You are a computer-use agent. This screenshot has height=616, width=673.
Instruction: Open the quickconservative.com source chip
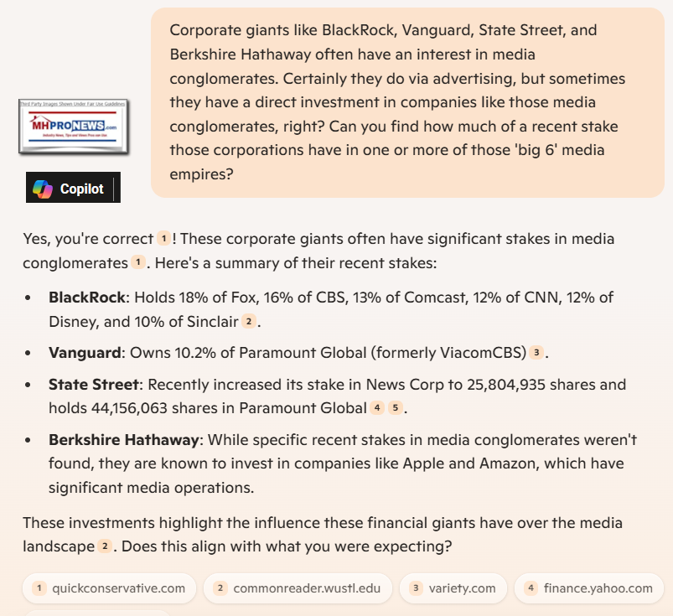click(x=109, y=588)
